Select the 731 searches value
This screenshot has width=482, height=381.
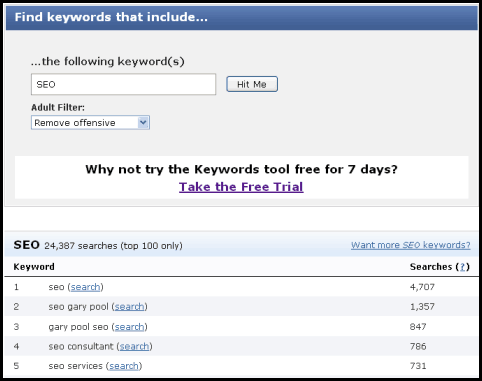[418, 366]
